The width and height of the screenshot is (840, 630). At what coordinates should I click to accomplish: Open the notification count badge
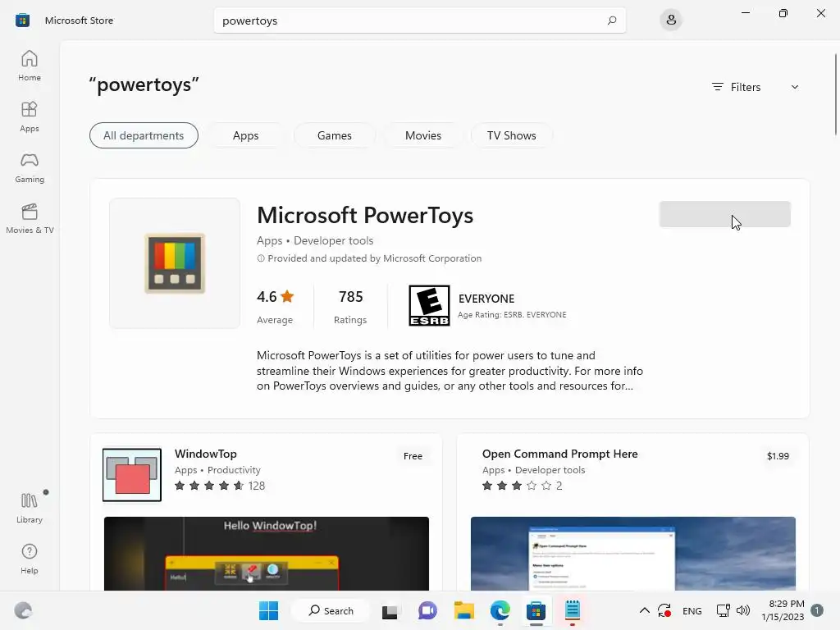(x=817, y=610)
